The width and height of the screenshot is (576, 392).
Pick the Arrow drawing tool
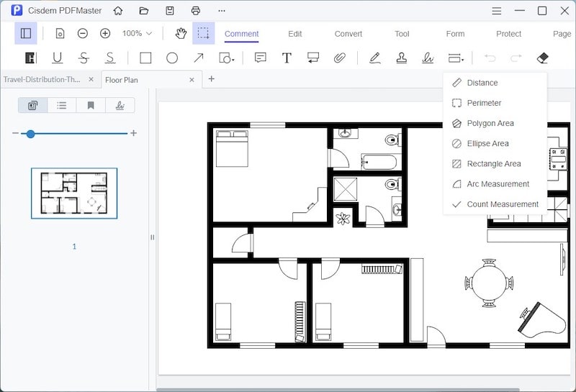(x=199, y=58)
